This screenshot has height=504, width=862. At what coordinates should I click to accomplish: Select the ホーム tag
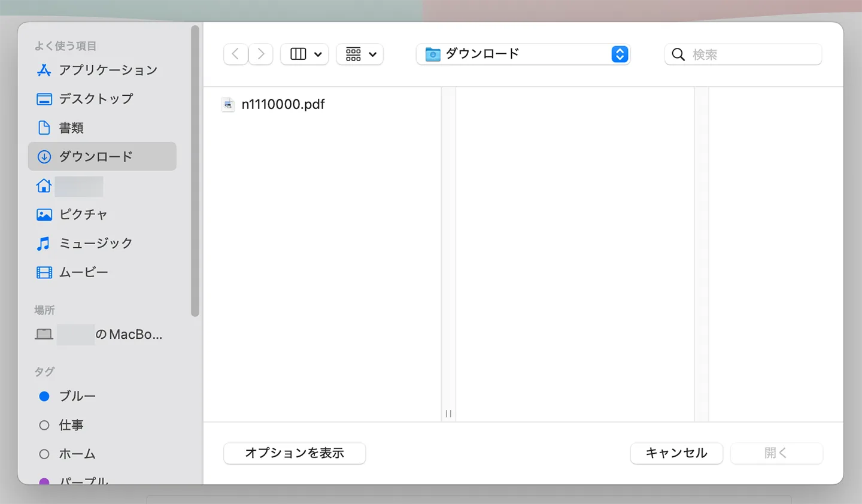click(77, 454)
